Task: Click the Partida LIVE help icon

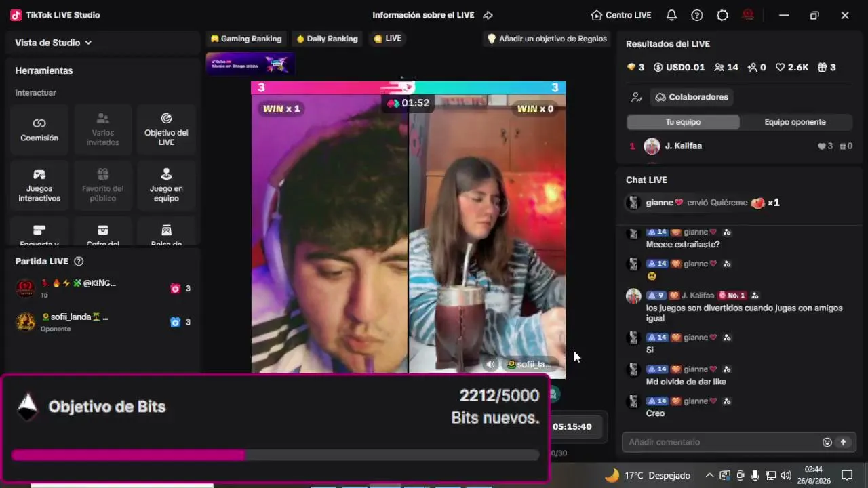Action: pos(79,261)
